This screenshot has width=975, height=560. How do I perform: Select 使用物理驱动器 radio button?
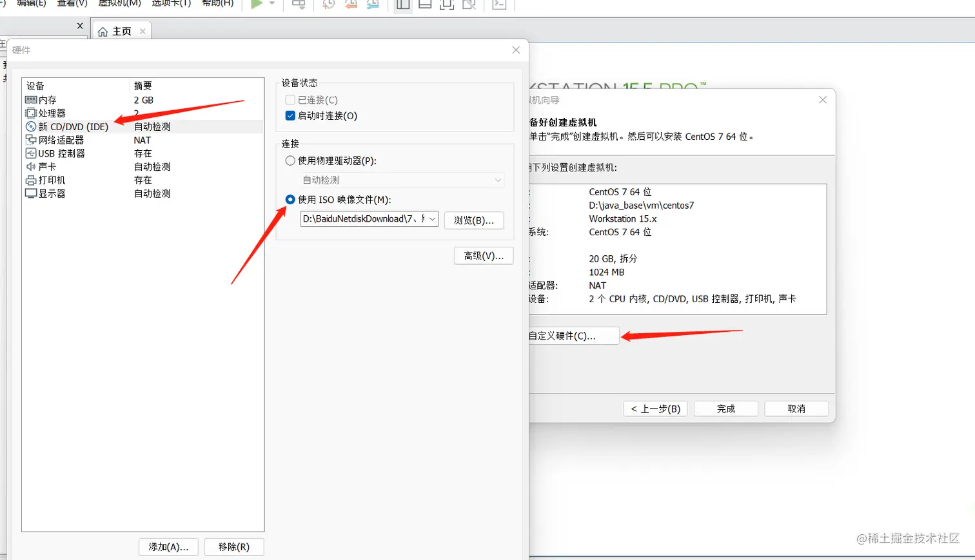pyautogui.click(x=290, y=161)
